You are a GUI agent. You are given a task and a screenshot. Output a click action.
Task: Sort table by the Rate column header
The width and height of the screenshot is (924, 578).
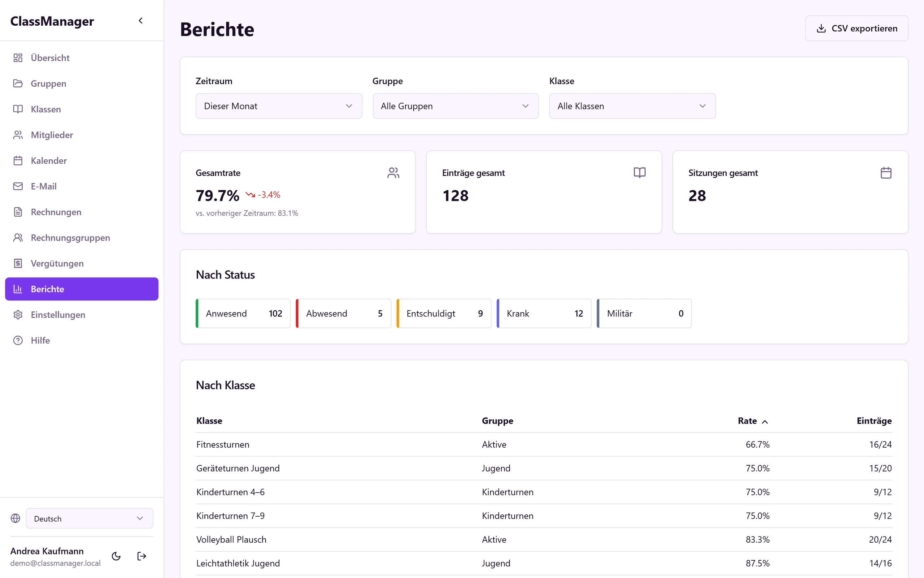(753, 421)
